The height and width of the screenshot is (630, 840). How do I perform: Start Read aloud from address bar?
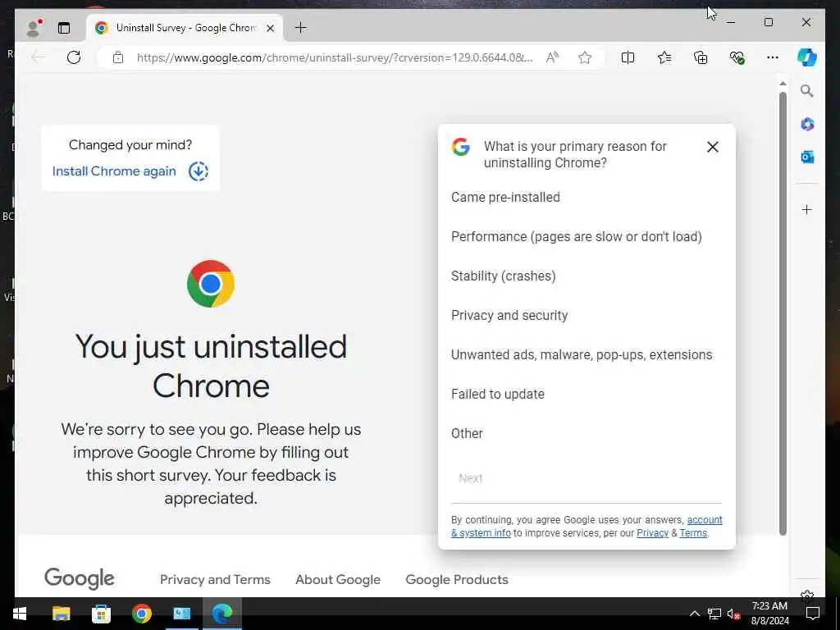coord(552,57)
